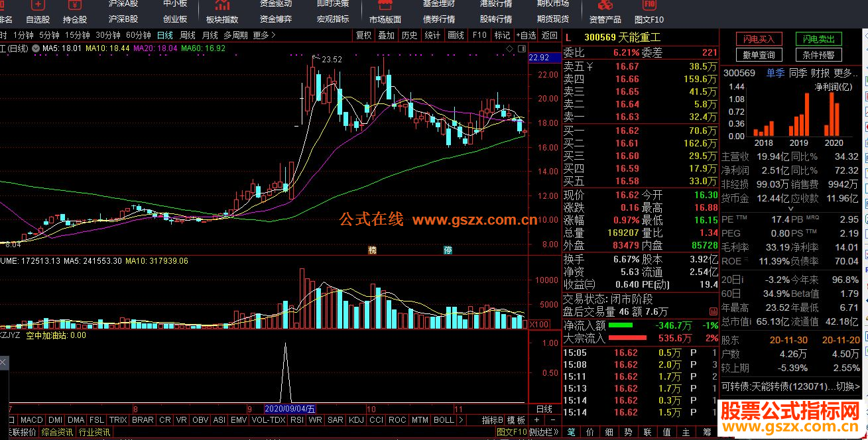Viewport: 868px width, 440px height.
Task: Click the 2020/09/04 date label on the time axis
Action: click(x=291, y=409)
